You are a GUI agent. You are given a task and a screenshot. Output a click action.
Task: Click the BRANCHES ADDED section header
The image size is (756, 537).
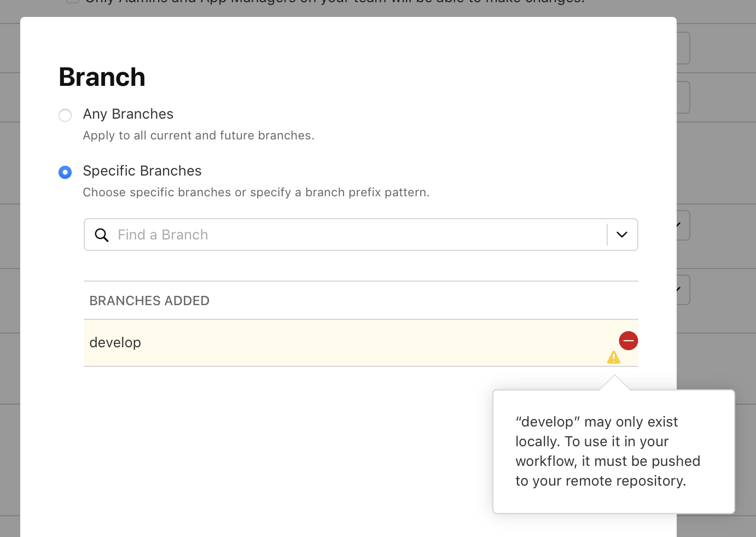pyautogui.click(x=149, y=301)
